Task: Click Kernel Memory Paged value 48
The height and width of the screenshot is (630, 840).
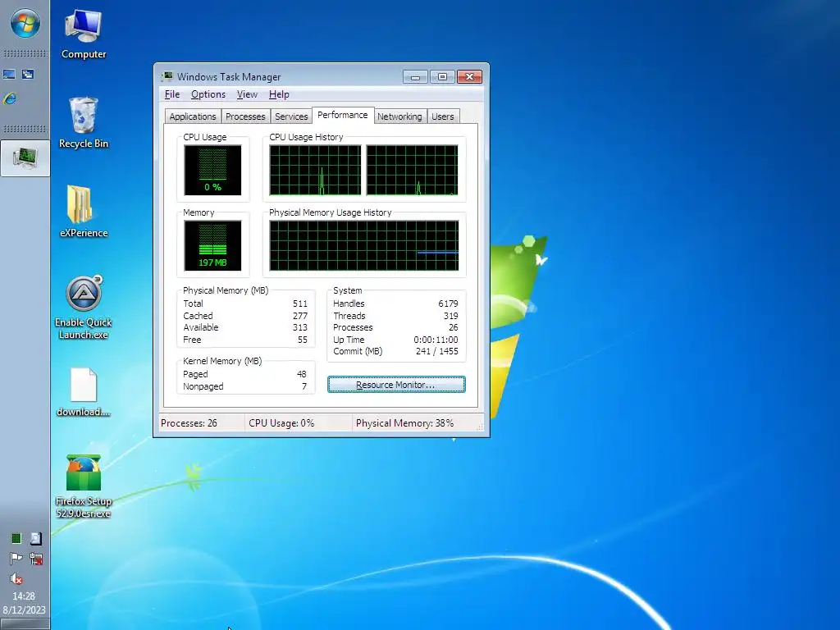Action: [302, 374]
